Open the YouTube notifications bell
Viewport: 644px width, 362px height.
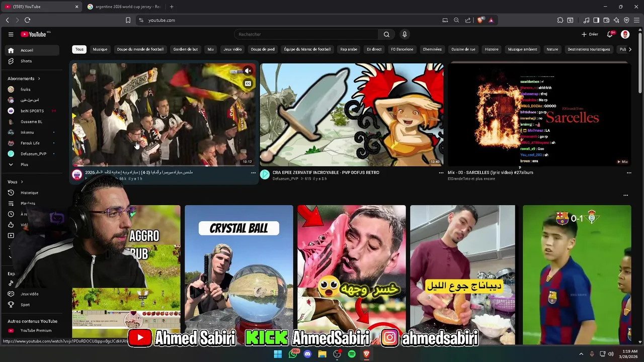tap(610, 34)
